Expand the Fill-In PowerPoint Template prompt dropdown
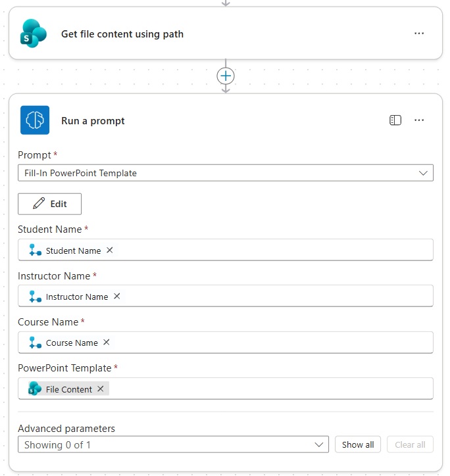Viewport: 450px width, 476px height. [423, 173]
